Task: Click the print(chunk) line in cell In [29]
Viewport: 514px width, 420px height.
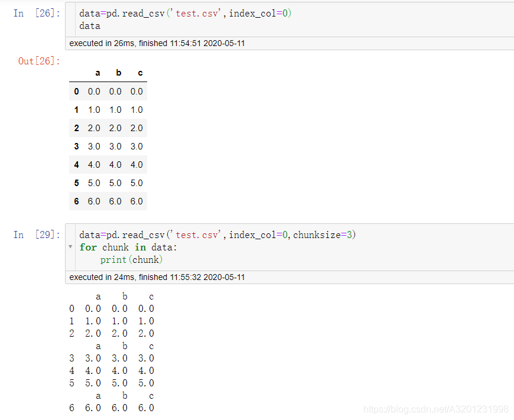Action: [x=131, y=259]
